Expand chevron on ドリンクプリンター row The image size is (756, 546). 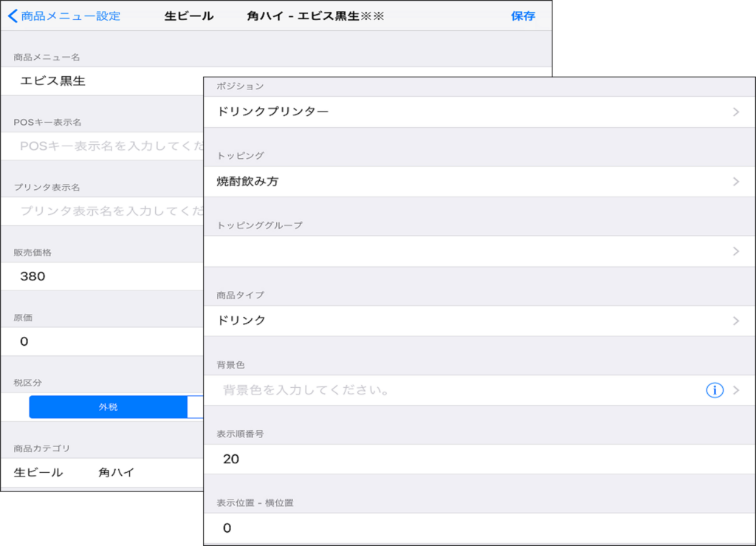pos(736,112)
